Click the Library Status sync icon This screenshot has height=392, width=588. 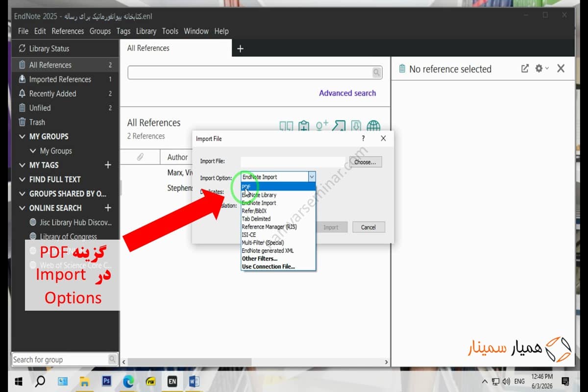click(22, 49)
